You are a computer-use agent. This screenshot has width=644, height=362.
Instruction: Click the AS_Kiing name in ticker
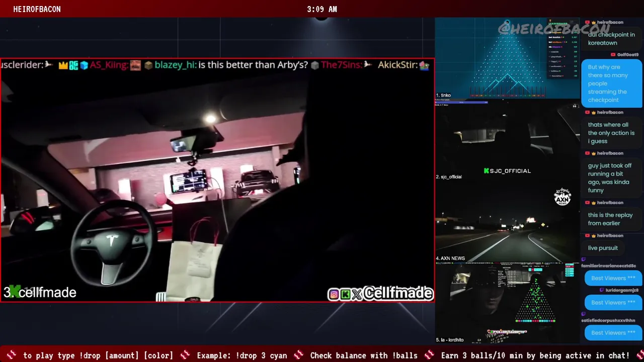pos(109,65)
